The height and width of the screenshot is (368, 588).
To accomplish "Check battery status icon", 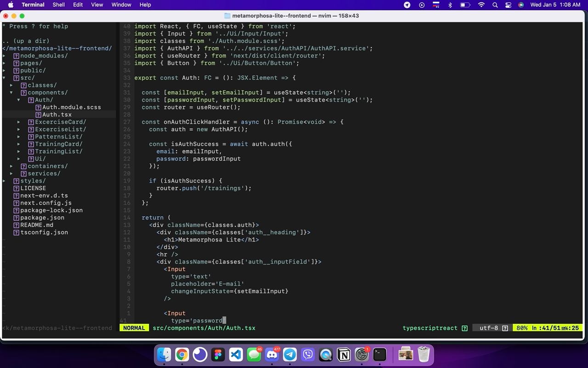I will pos(465,5).
